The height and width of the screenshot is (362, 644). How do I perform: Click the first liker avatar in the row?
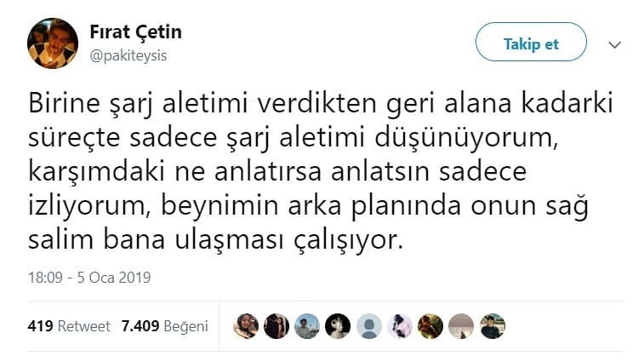(x=246, y=326)
